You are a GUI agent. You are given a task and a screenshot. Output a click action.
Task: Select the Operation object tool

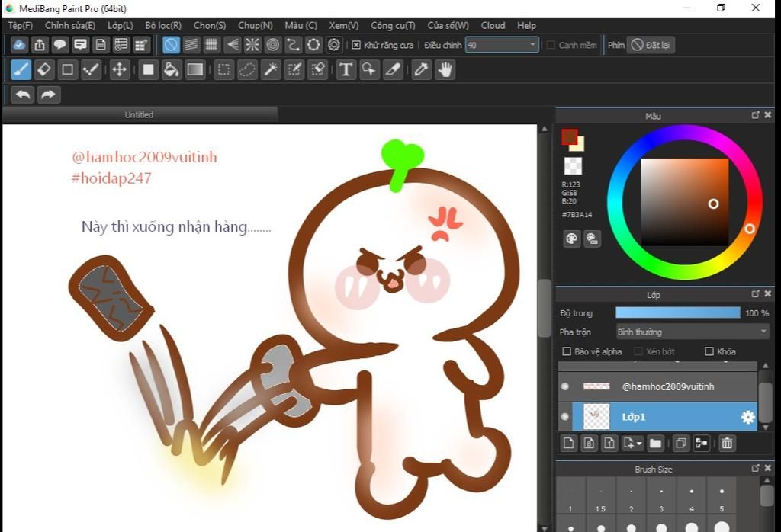click(x=369, y=69)
